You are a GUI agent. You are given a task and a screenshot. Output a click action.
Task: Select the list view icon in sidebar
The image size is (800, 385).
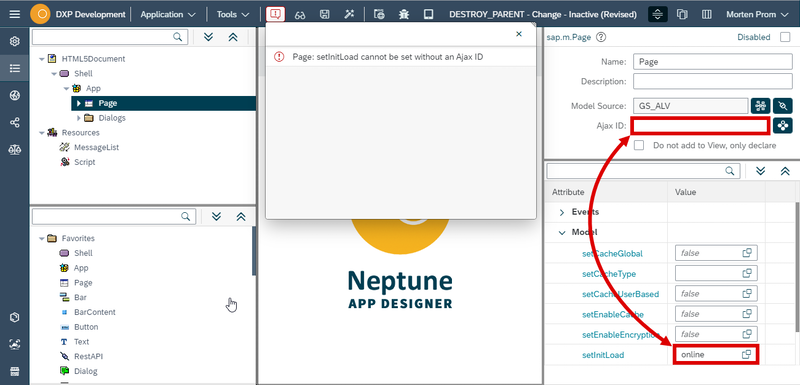15,68
